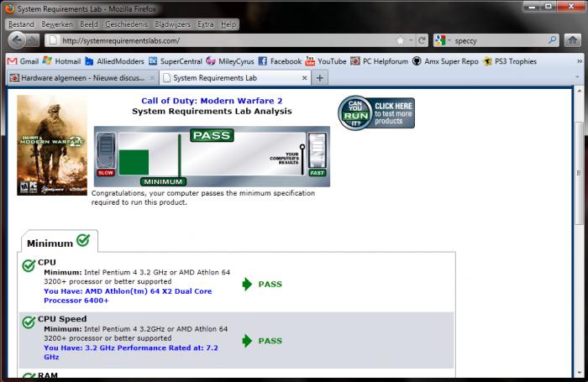Open the SuperCentral bookmark
The width and height of the screenshot is (588, 382).
(176, 61)
